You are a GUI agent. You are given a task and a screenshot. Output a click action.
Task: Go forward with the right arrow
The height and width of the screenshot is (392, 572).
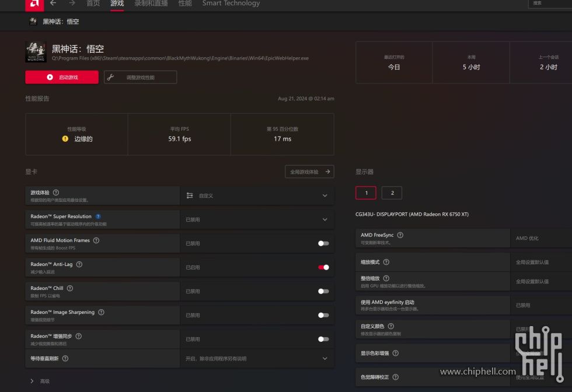(72, 3)
